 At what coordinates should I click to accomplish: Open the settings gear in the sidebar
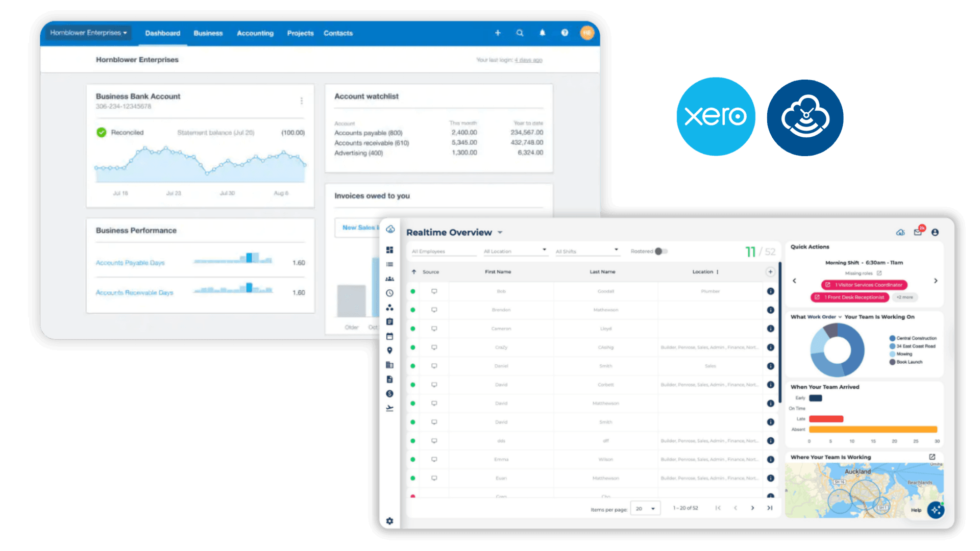coord(390,521)
